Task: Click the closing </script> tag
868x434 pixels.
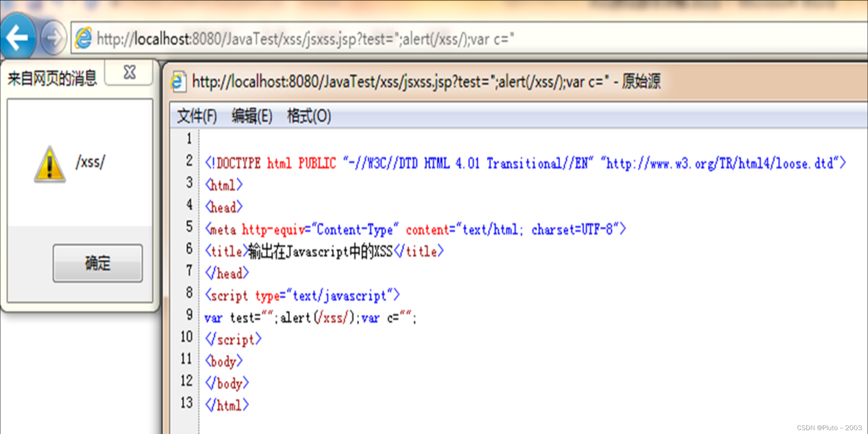Action: click(233, 339)
